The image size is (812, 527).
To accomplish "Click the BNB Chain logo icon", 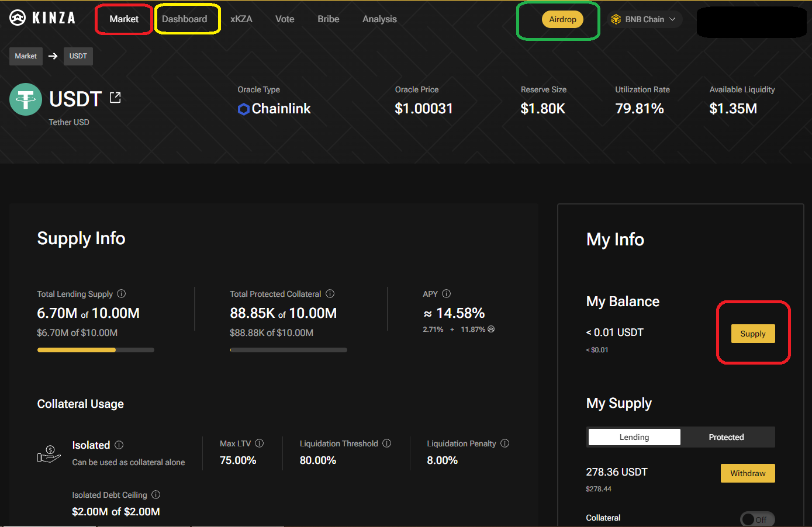I will point(616,19).
